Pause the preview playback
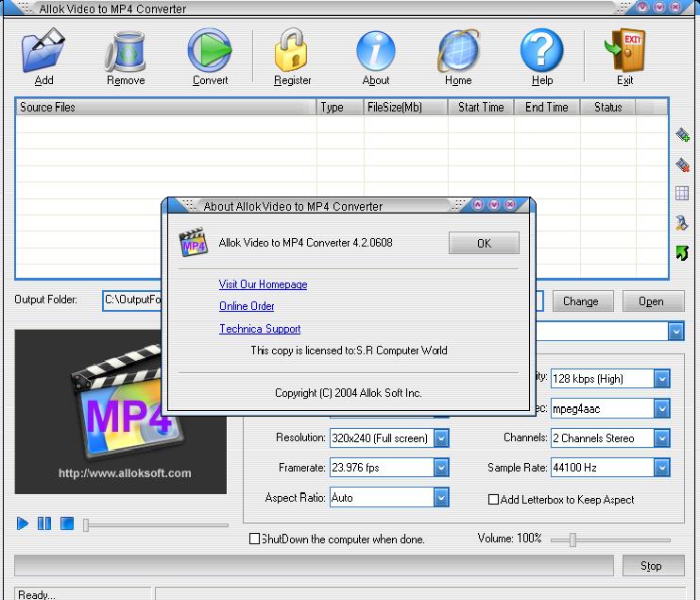 coord(44,523)
